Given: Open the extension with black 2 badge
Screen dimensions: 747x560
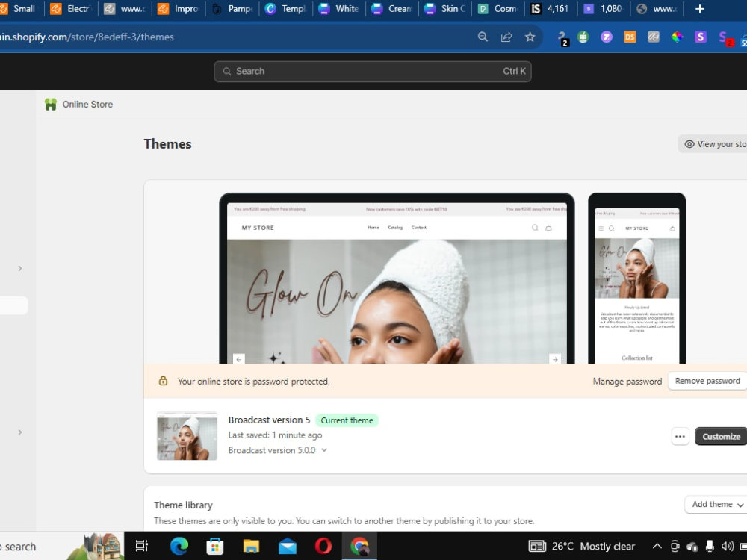Looking at the screenshot, I should pyautogui.click(x=562, y=37).
